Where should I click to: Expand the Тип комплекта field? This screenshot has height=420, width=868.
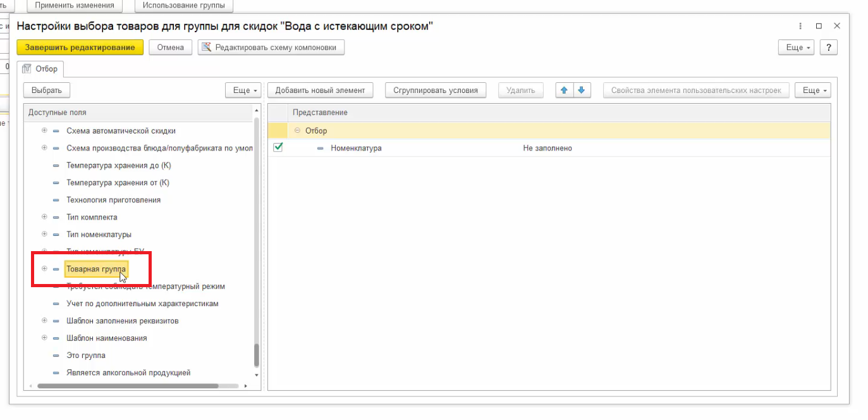coord(44,217)
